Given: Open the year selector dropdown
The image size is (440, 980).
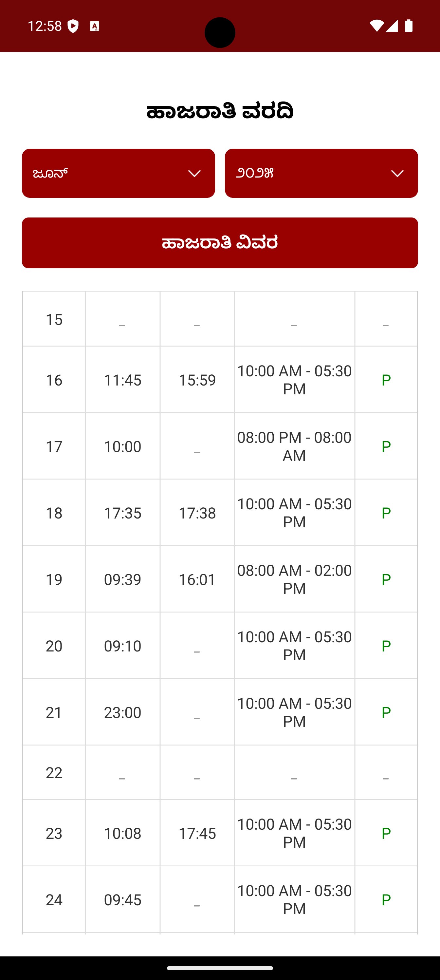Looking at the screenshot, I should tap(321, 173).
